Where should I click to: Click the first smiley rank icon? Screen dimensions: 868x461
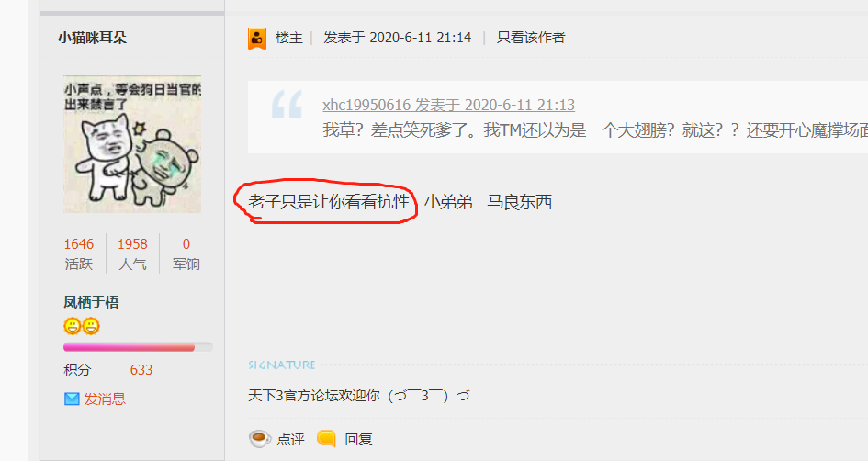72,326
